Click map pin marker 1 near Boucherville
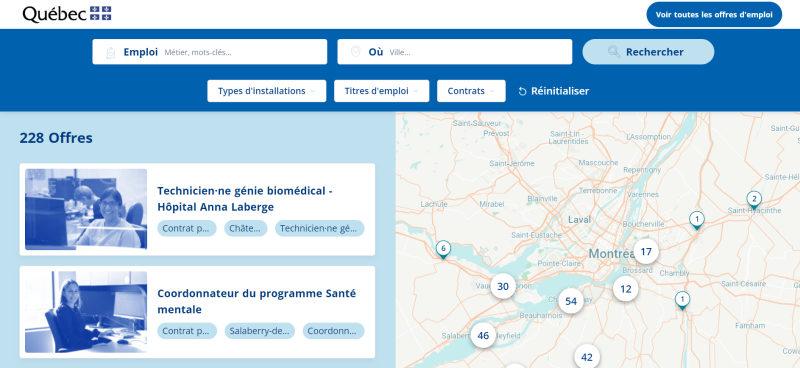The image size is (800, 368). click(696, 220)
